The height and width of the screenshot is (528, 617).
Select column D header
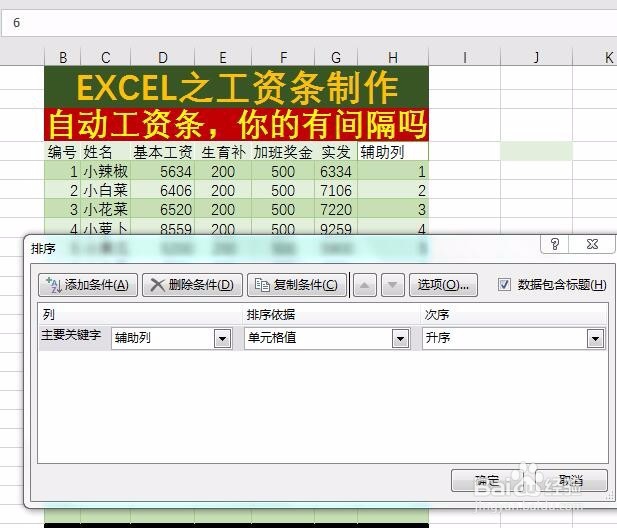click(163, 57)
